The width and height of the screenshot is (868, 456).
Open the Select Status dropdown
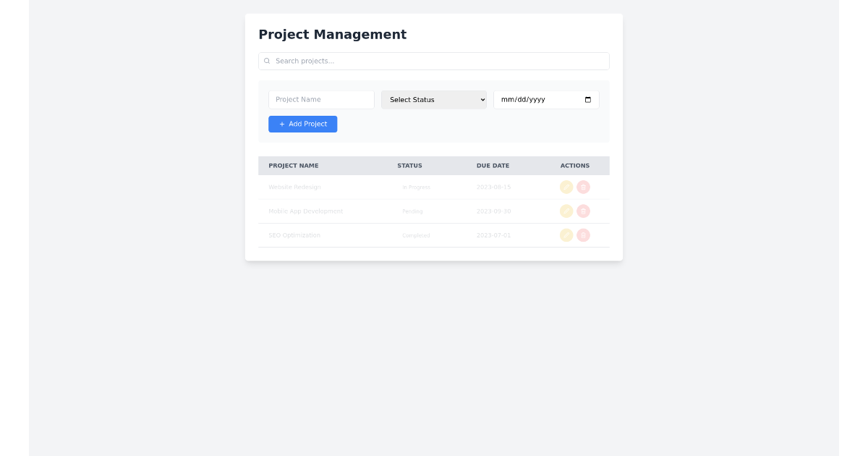(434, 99)
